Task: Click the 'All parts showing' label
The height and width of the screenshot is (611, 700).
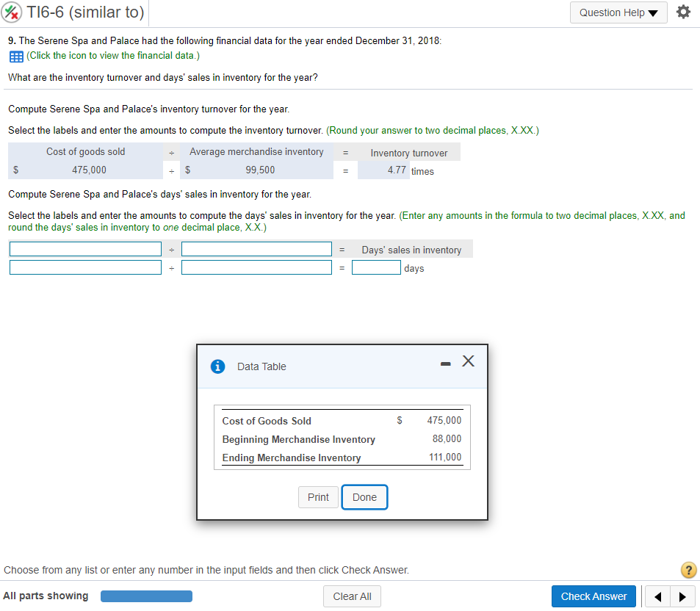Action: (46, 596)
